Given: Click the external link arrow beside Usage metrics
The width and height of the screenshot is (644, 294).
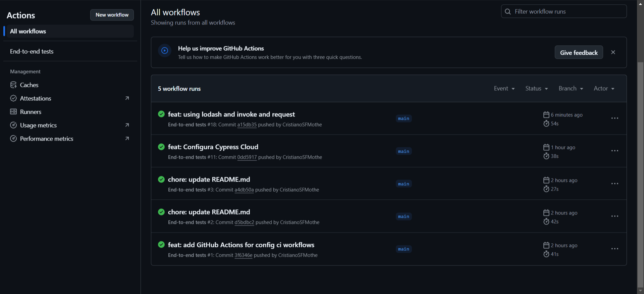Looking at the screenshot, I should tap(127, 125).
